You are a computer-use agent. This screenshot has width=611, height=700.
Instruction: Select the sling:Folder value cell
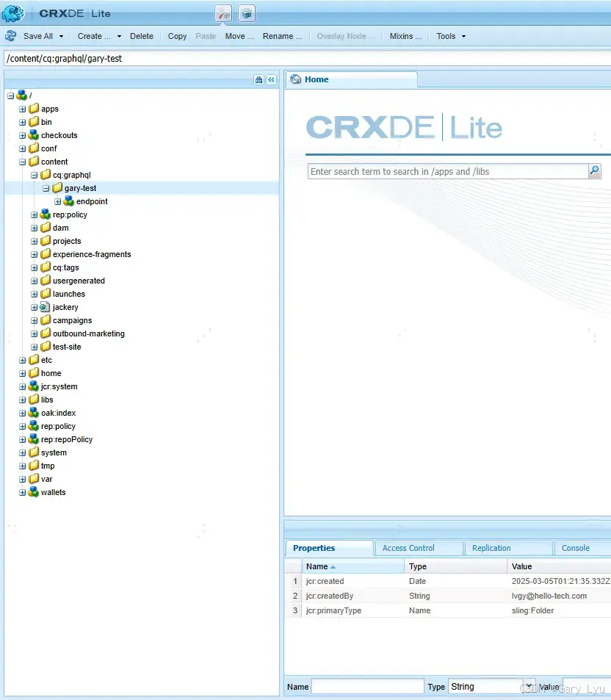[532, 610]
